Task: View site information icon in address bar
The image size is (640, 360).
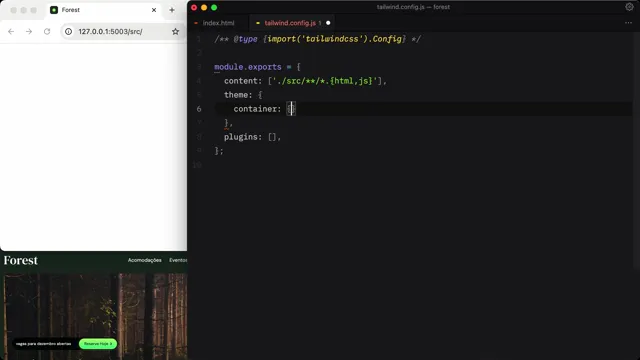Action: tap(69, 31)
